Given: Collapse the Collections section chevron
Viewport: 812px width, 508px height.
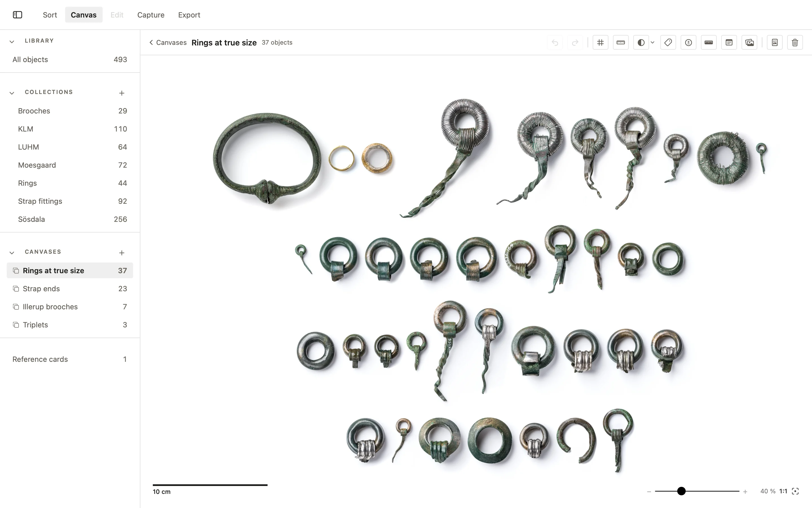Looking at the screenshot, I should coord(12,93).
